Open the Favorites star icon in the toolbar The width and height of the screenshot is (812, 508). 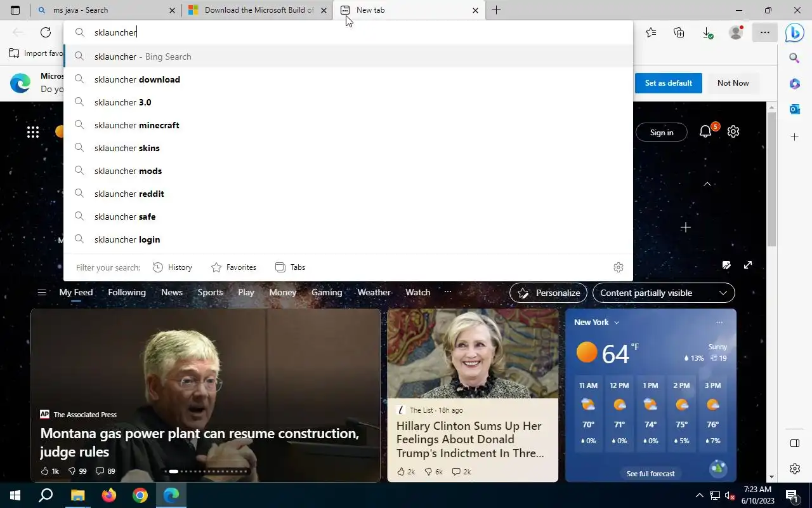(651, 32)
